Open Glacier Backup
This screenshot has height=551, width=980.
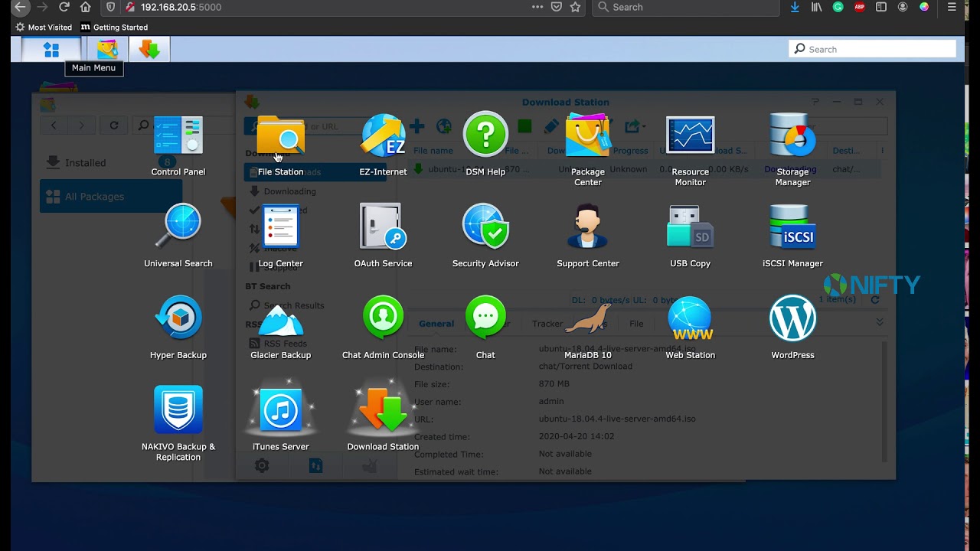click(x=280, y=329)
